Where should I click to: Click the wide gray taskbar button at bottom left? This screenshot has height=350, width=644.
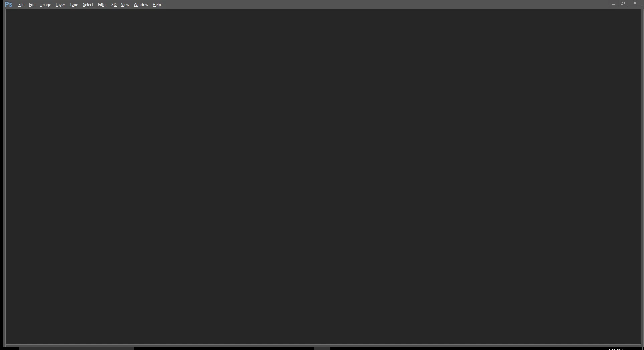(76, 348)
